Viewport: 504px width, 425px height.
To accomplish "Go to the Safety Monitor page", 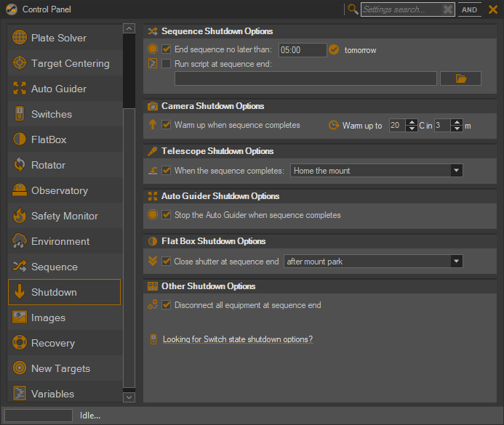I will click(x=65, y=215).
